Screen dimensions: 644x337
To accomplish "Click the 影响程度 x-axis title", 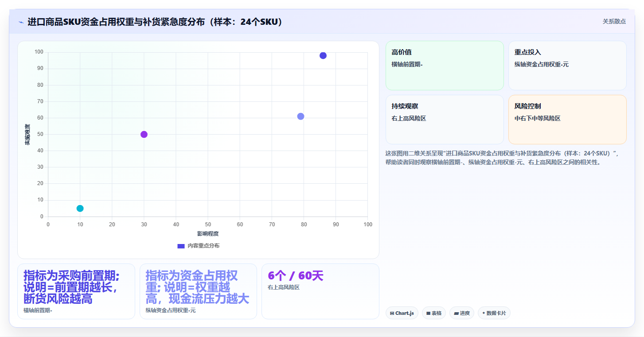I will click(x=208, y=233).
